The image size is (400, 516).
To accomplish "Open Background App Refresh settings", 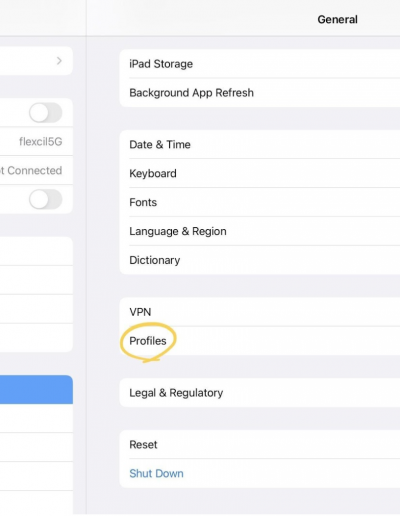I will [260, 93].
